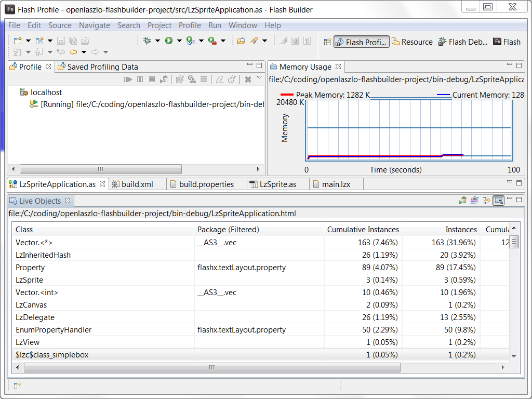Open the External Tools dropdown arrow

(223, 41)
